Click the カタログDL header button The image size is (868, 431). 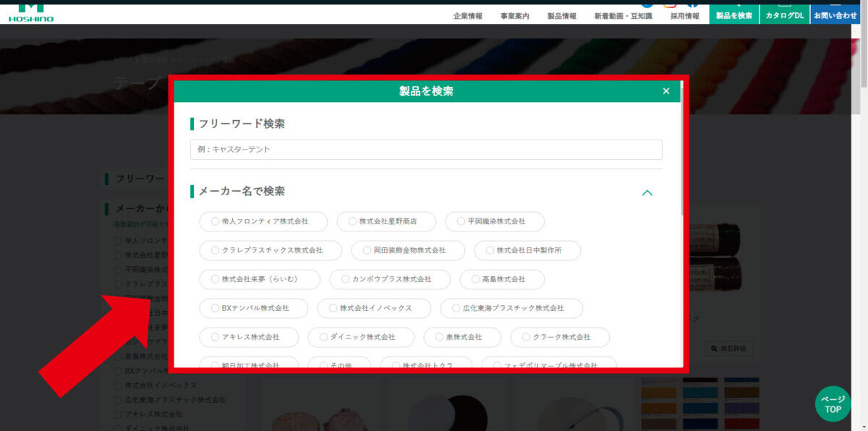click(x=785, y=14)
